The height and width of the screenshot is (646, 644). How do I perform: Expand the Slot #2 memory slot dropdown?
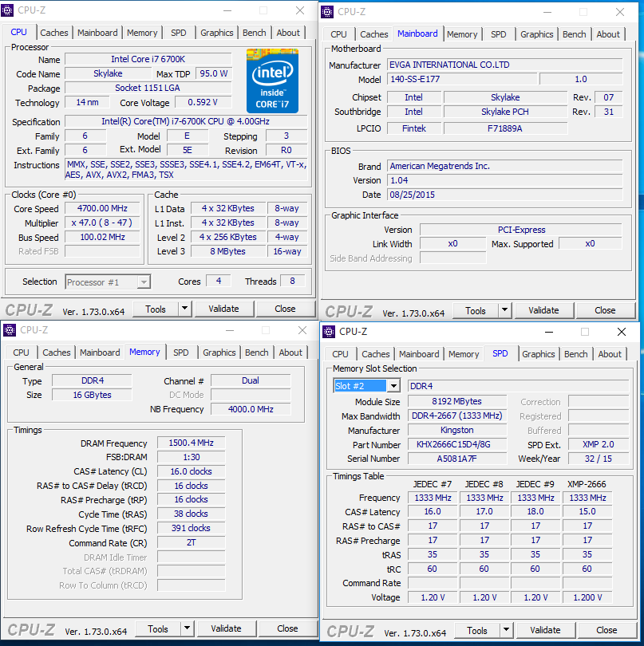pos(394,386)
